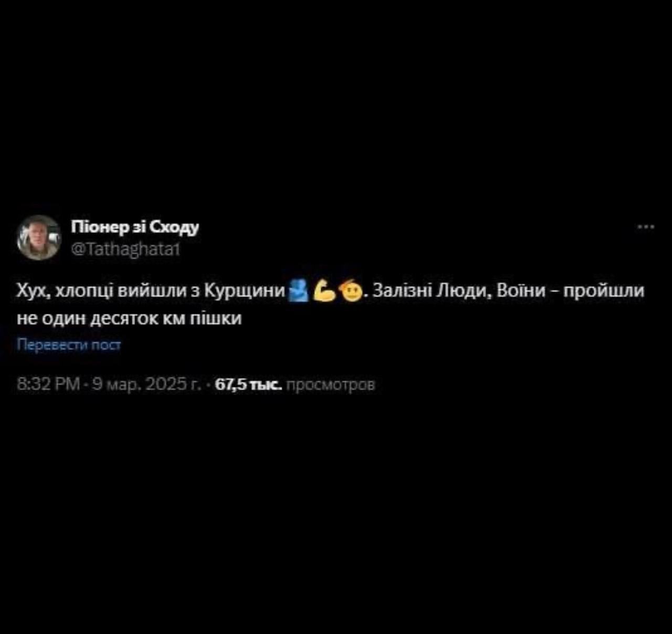
Task: Click the words хлопці вийшли in the post
Action: pos(121,291)
